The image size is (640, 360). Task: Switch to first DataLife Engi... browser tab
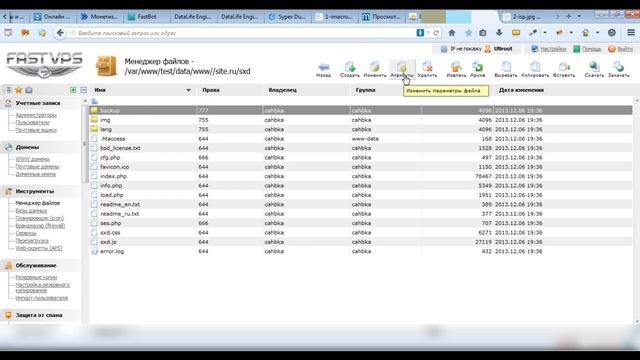pos(192,17)
